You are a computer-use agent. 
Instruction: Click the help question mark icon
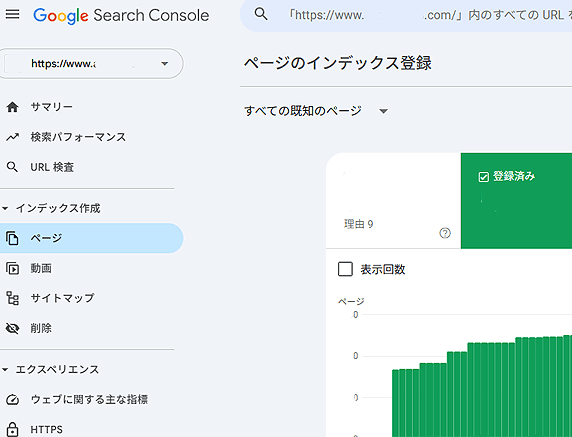445,233
